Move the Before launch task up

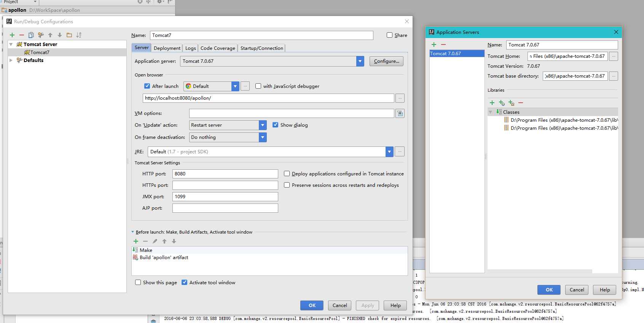coord(164,241)
